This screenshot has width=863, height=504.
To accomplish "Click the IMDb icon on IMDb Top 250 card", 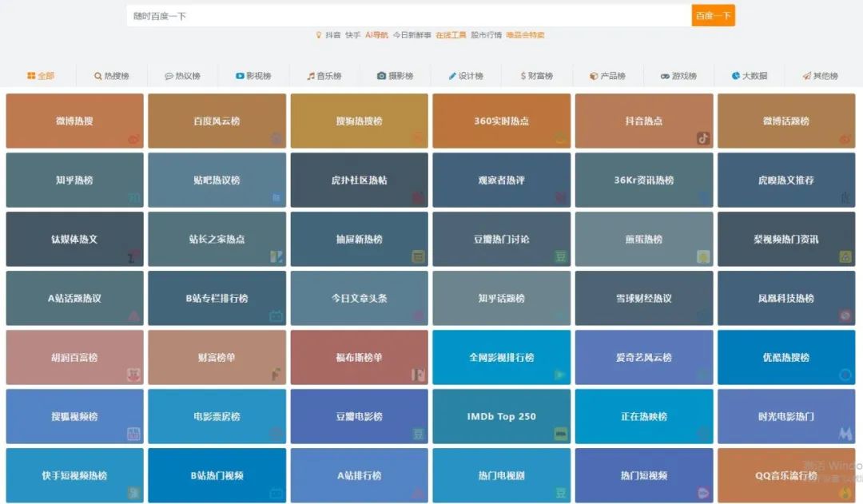I will point(560,434).
